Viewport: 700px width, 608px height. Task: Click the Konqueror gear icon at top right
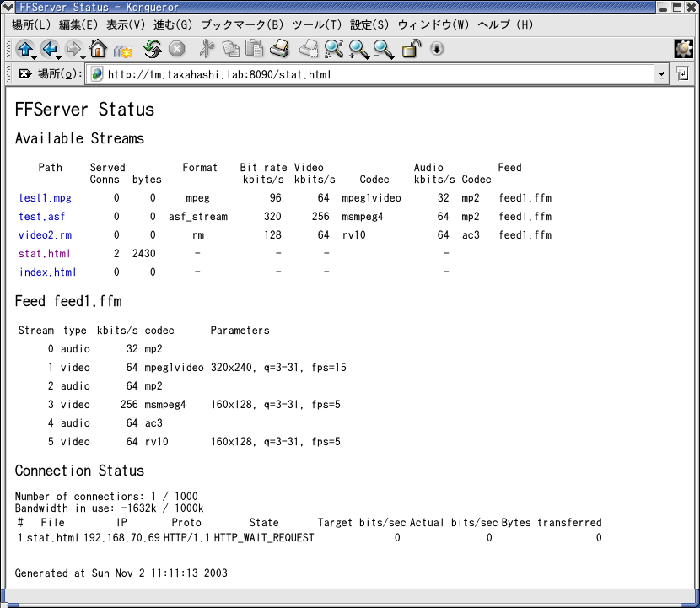683,49
